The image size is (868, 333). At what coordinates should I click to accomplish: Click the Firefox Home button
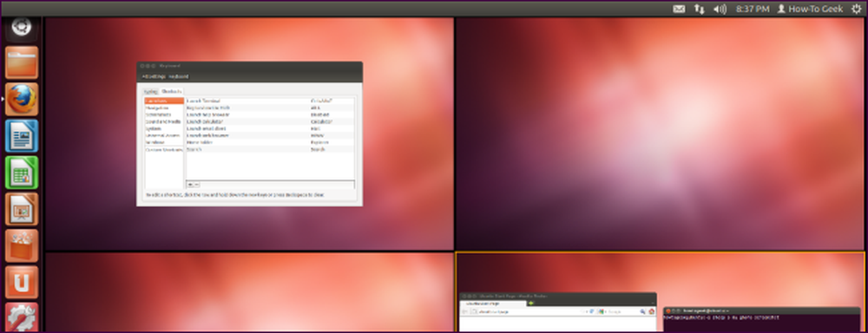[x=652, y=312]
